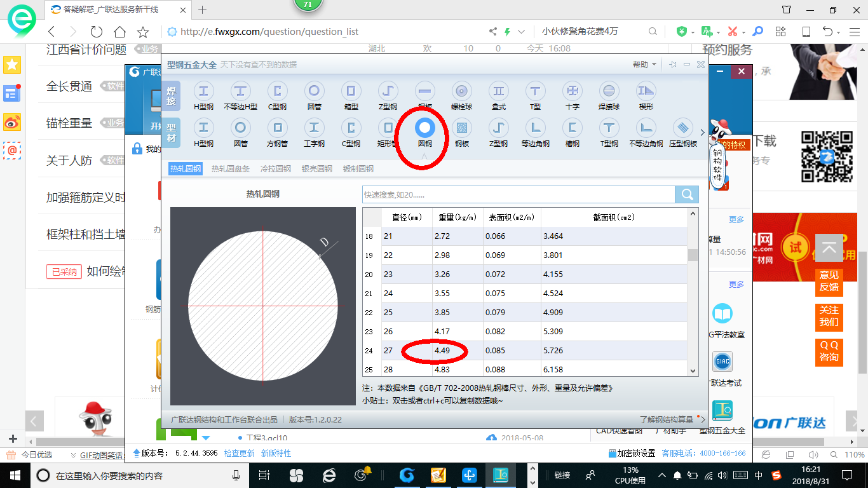Show more profile types with right arrow
The width and height of the screenshot is (868, 488).
(702, 133)
